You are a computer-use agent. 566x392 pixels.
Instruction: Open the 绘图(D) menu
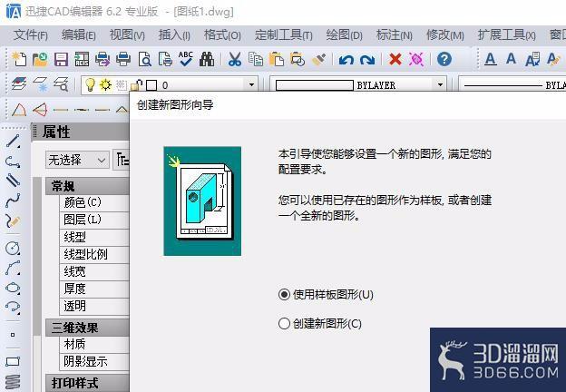pyautogui.click(x=344, y=35)
